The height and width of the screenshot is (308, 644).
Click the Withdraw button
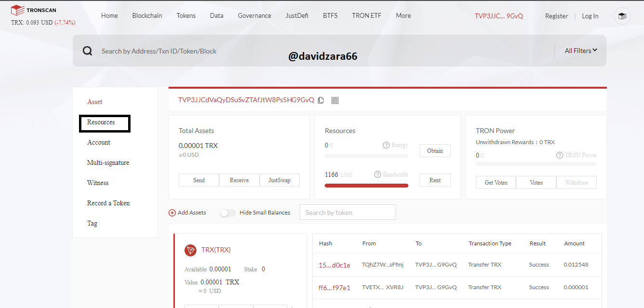point(577,182)
